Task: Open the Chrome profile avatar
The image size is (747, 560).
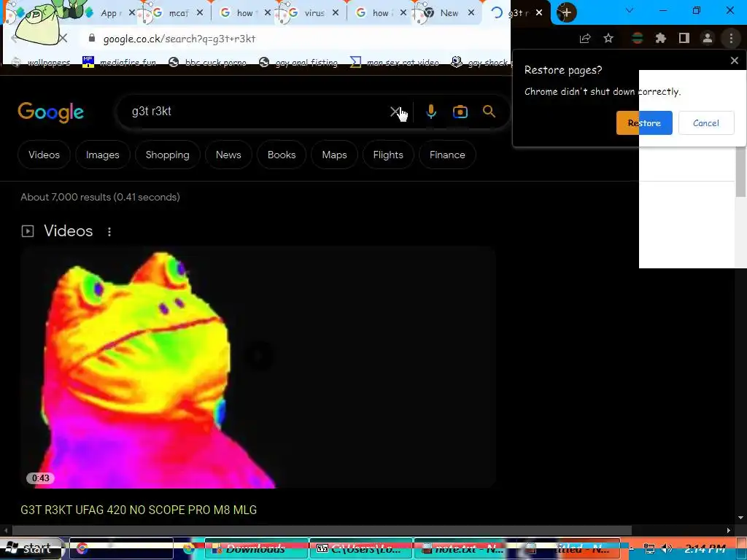Action: [x=708, y=39]
